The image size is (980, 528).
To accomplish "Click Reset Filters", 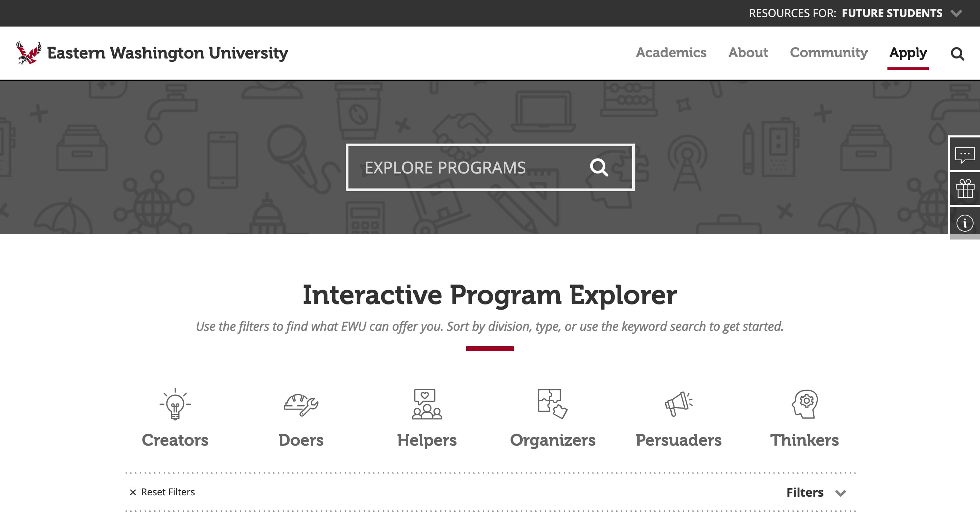I will (162, 492).
